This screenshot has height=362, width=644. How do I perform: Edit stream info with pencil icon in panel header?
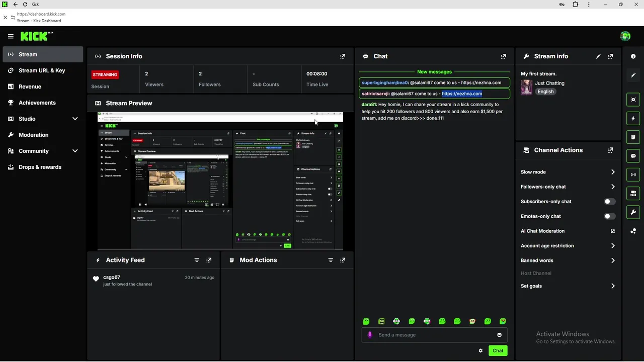click(x=598, y=56)
